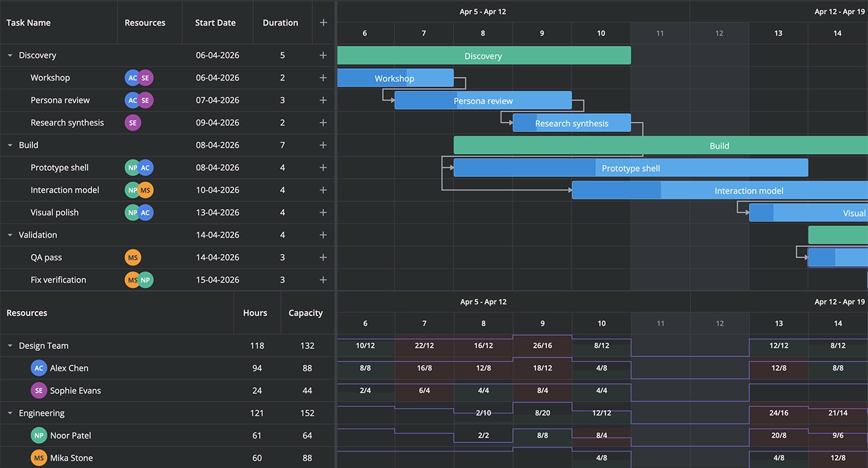Screen dimensions: 868x468
Task: Click Sophie Evans' SE avatar in resources
Action: (x=39, y=390)
